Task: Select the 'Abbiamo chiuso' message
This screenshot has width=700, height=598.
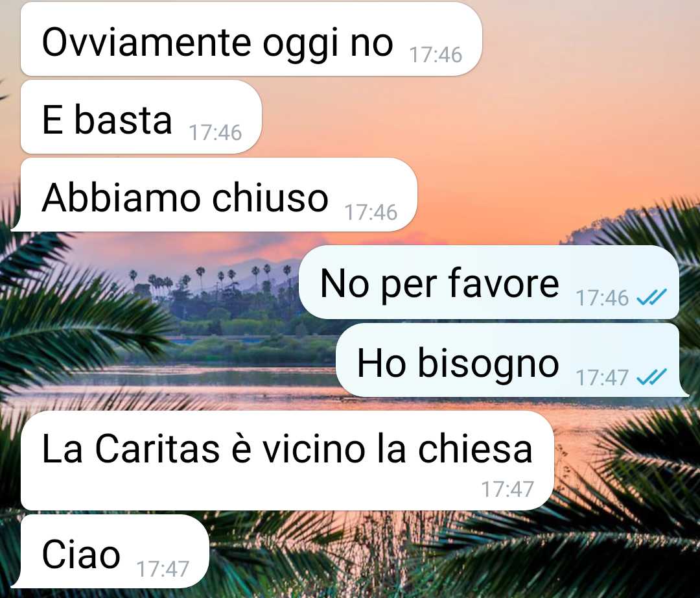Action: 215,195
